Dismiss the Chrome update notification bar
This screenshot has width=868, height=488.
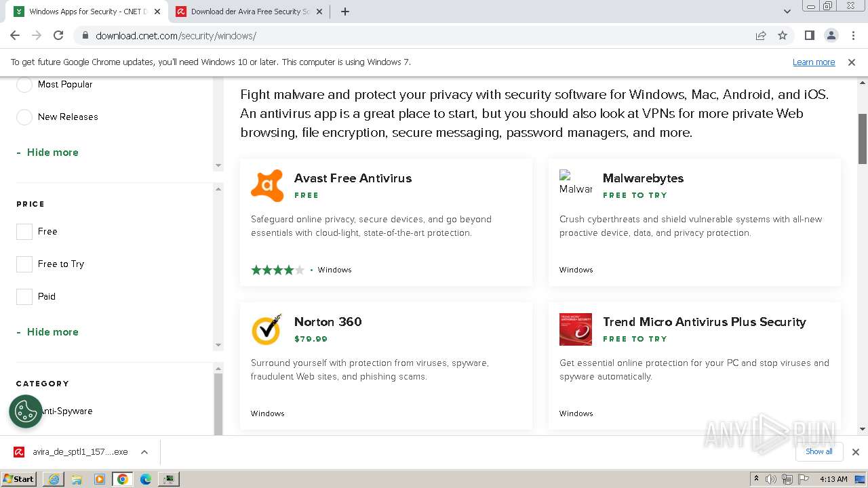point(852,62)
